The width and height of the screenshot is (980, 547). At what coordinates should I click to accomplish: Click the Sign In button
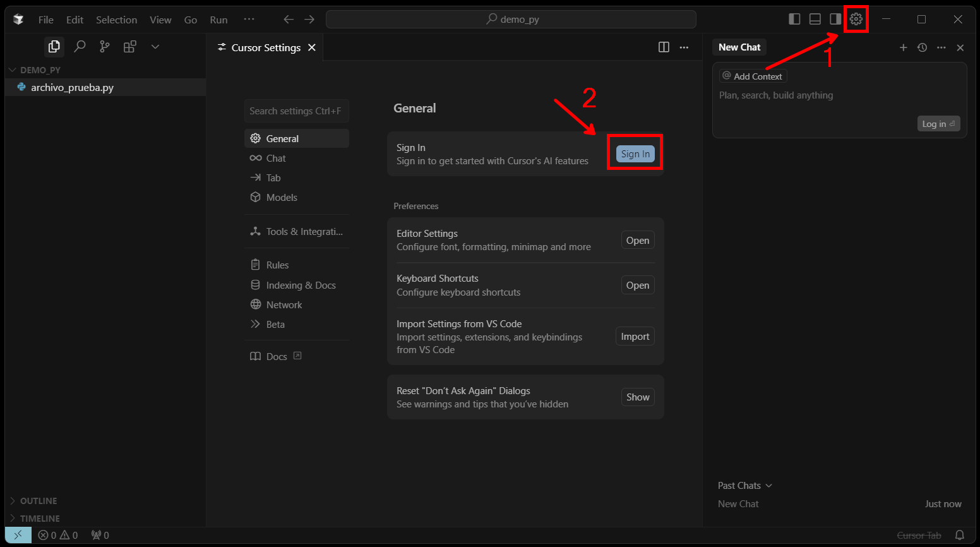(x=635, y=153)
